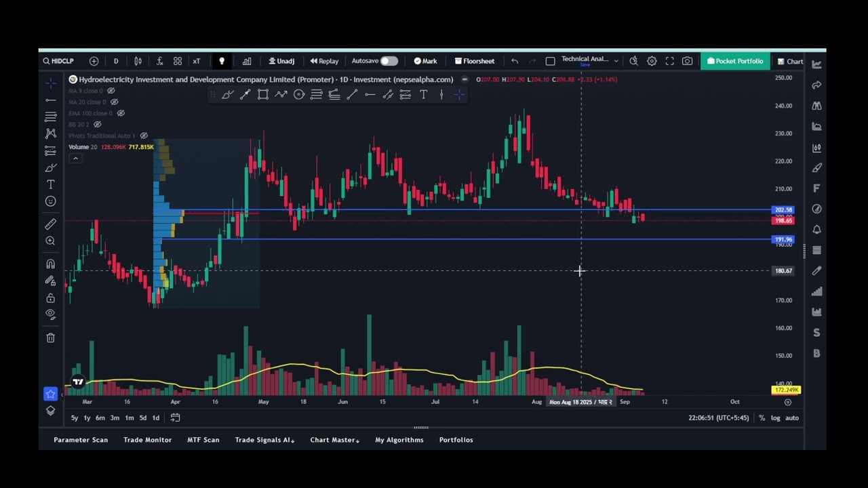Take a chart snapshot with camera icon
The width and height of the screenshot is (868, 488).
pyautogui.click(x=687, y=61)
